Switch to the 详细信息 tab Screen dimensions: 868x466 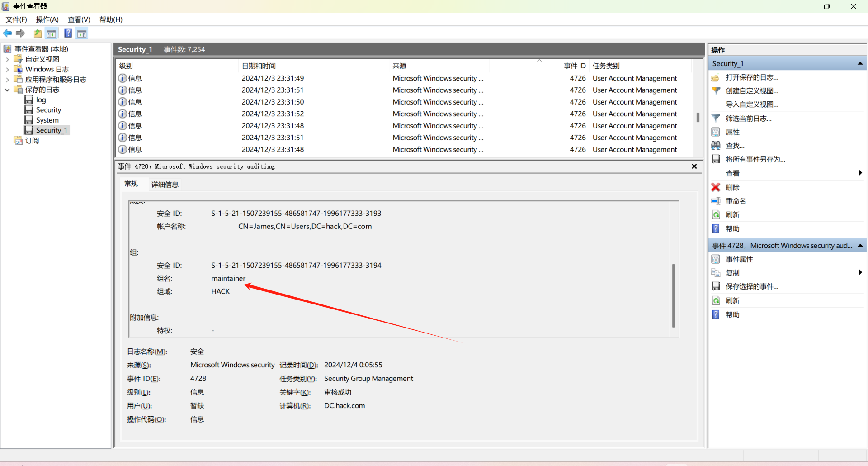[165, 185]
